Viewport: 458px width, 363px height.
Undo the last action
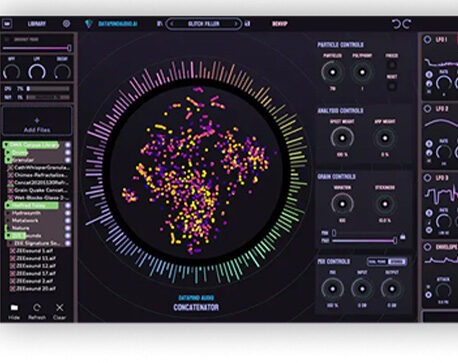click(x=396, y=24)
